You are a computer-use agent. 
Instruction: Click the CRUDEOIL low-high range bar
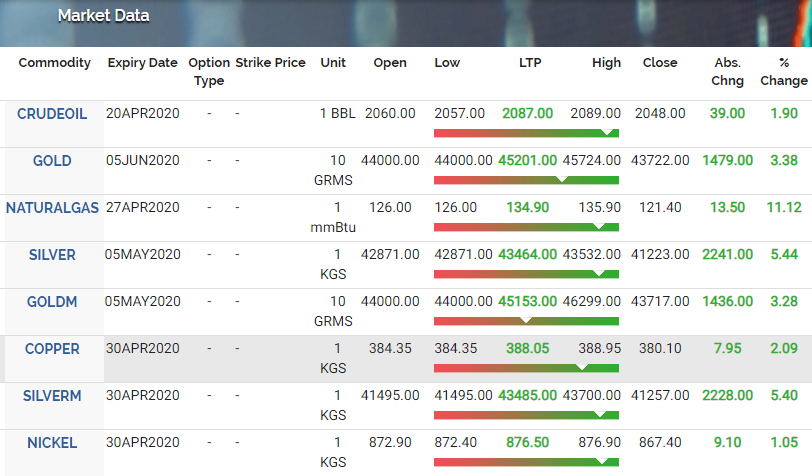[x=526, y=133]
